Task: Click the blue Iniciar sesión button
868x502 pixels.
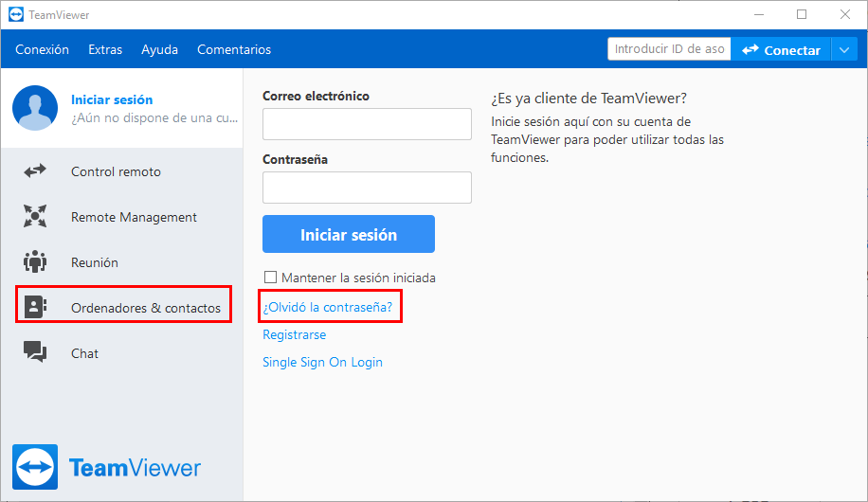Action: point(349,234)
